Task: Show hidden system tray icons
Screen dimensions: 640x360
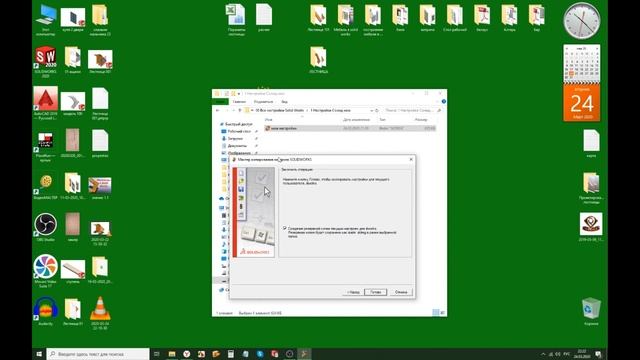Action: click(543, 354)
